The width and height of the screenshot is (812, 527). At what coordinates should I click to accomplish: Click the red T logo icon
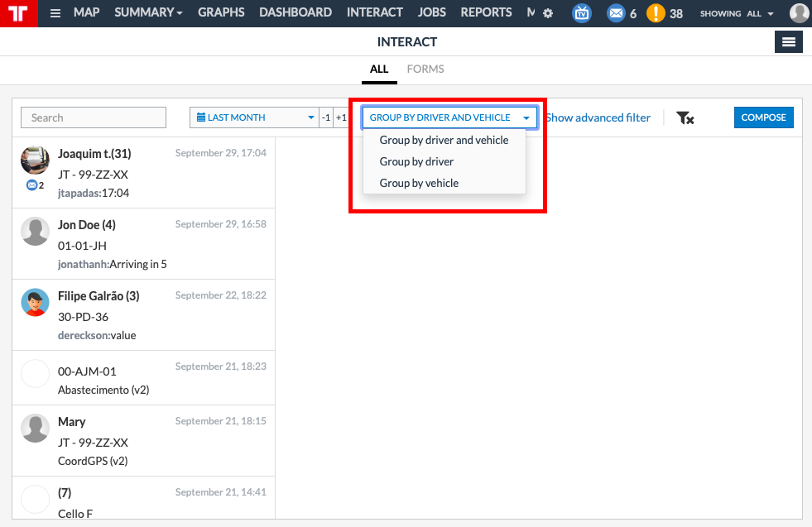pyautogui.click(x=19, y=13)
